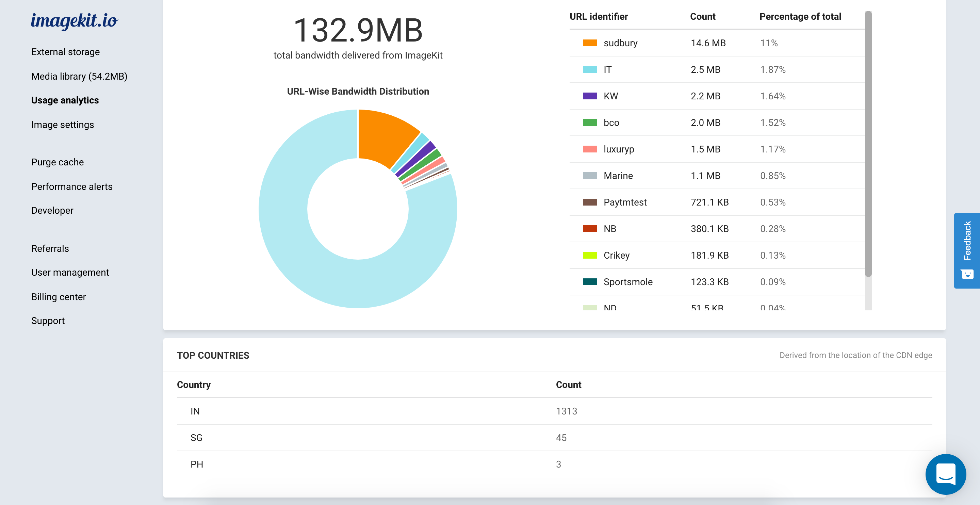Select Usage analytics in sidebar
This screenshot has height=505, width=980.
(65, 100)
